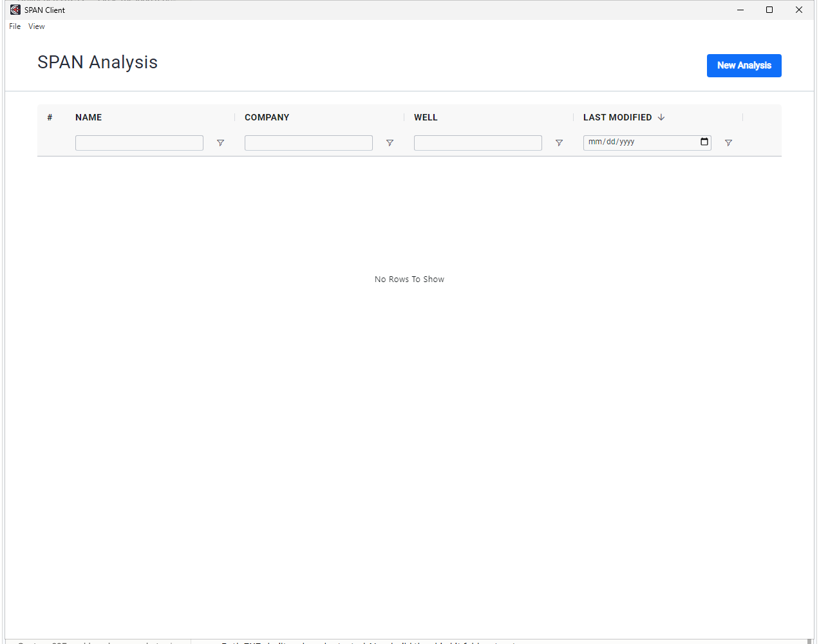Sort by the NAME column header
The width and height of the screenshot is (819, 644).
[89, 117]
